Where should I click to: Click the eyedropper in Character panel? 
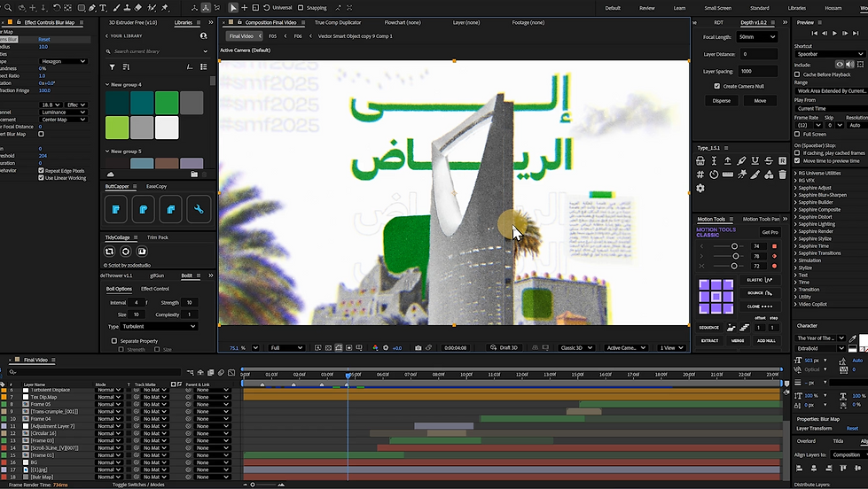click(x=853, y=338)
